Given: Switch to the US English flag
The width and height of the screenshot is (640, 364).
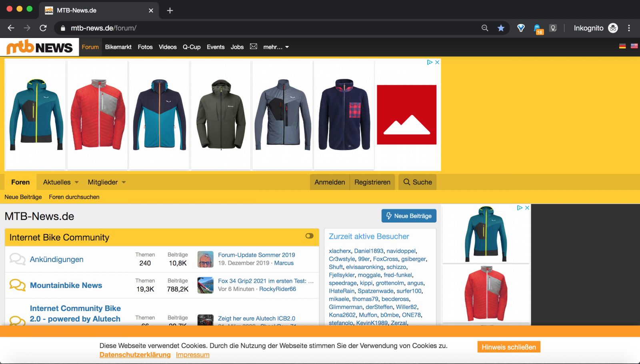Looking at the screenshot, I should pos(634,46).
